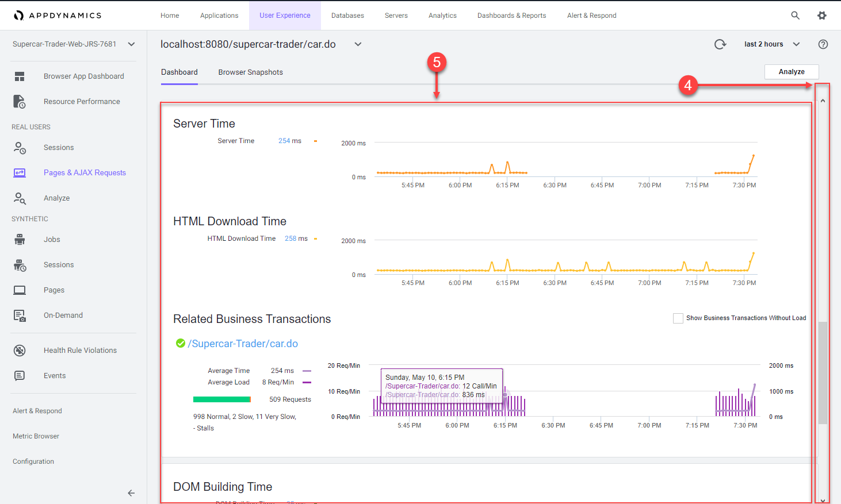Open the help question mark icon
Viewport: 841px width, 504px height.
[823, 44]
